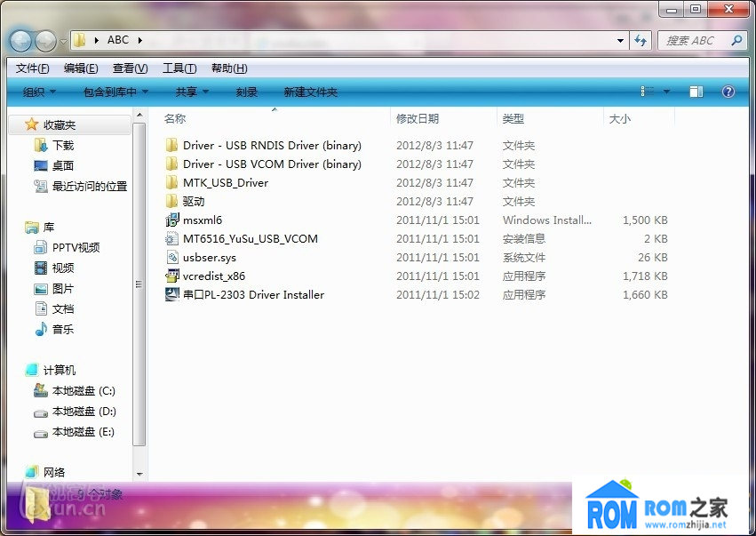Click the usbser.sys system file icon
The width and height of the screenshot is (756, 536).
tap(172, 257)
